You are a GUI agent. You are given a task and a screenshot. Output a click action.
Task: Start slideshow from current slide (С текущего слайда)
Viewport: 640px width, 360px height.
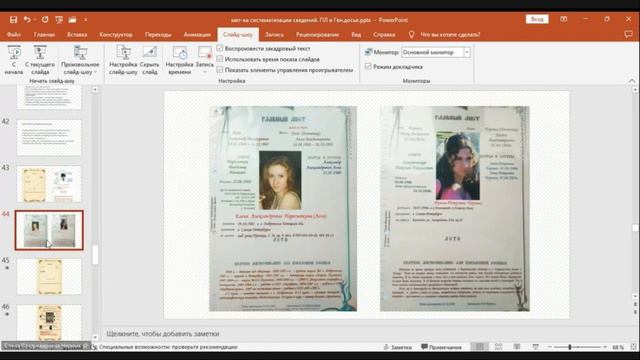click(40, 60)
